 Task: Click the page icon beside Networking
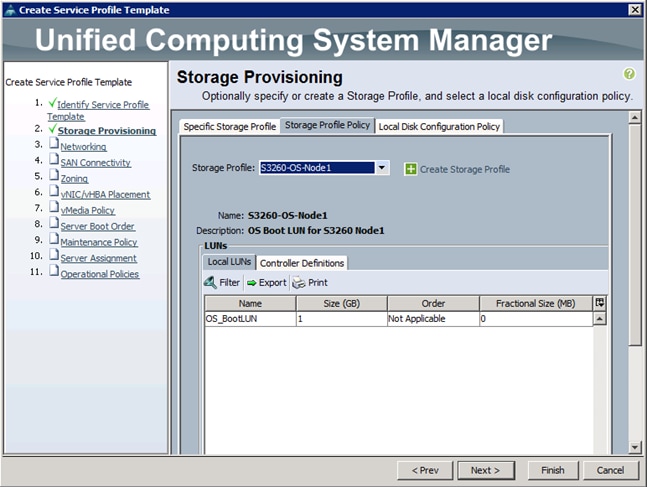tap(54, 143)
